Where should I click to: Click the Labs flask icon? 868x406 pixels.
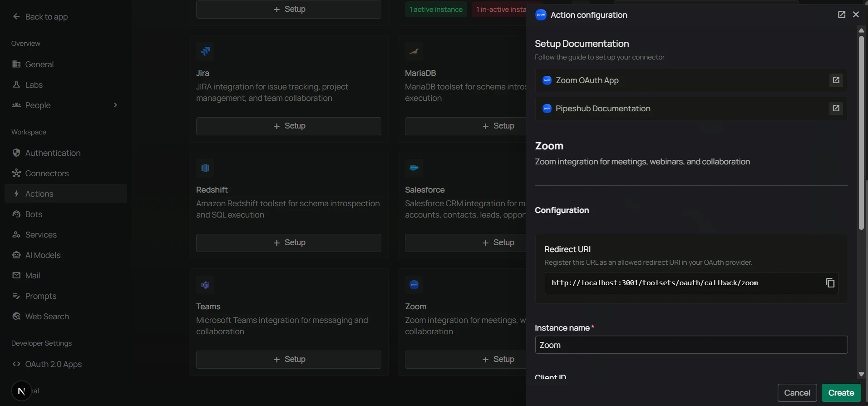pos(16,85)
